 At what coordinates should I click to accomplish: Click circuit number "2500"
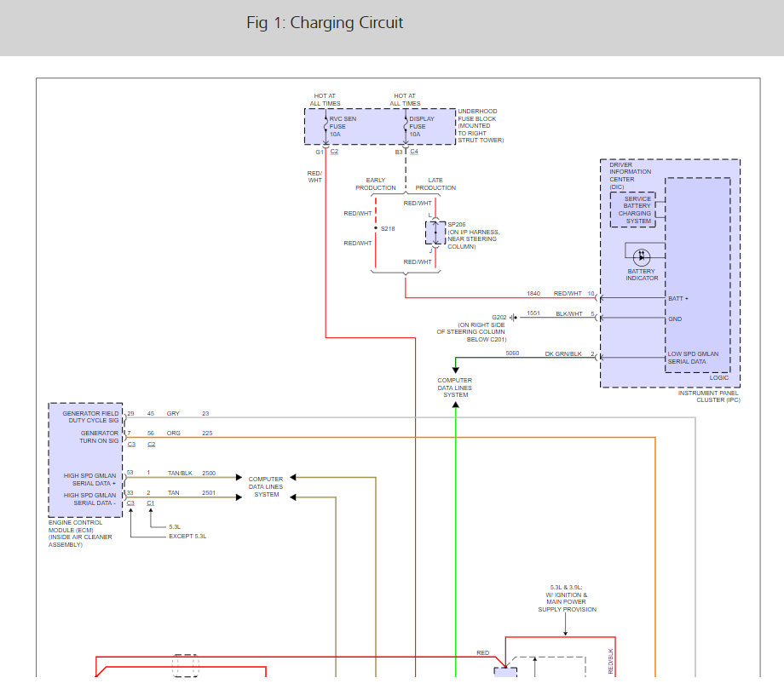click(x=209, y=474)
